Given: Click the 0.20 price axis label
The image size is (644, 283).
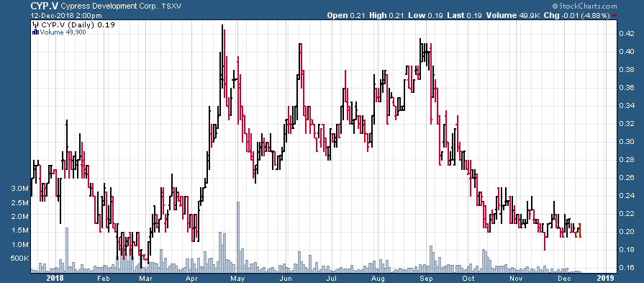Looking at the screenshot, I should coord(626,232).
